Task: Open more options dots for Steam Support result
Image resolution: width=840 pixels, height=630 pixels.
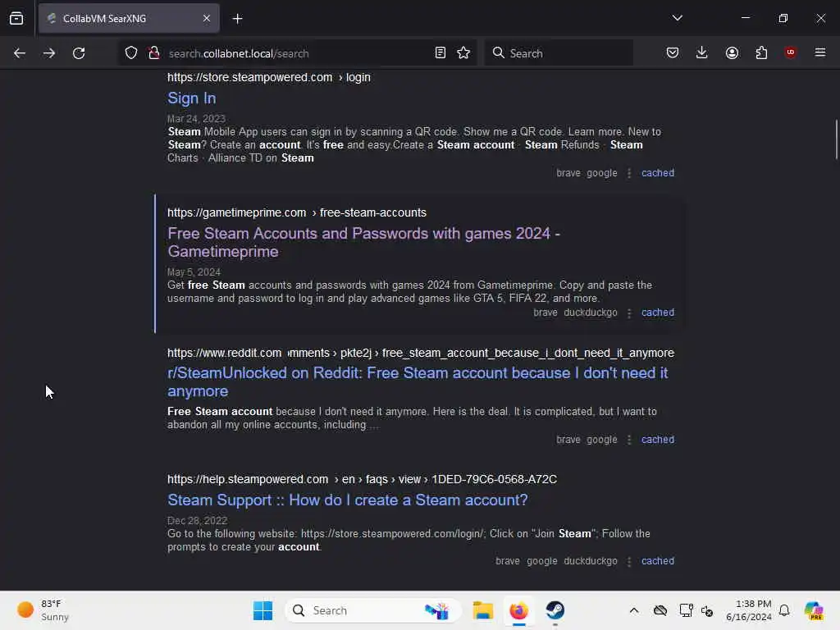Action: coord(629,561)
